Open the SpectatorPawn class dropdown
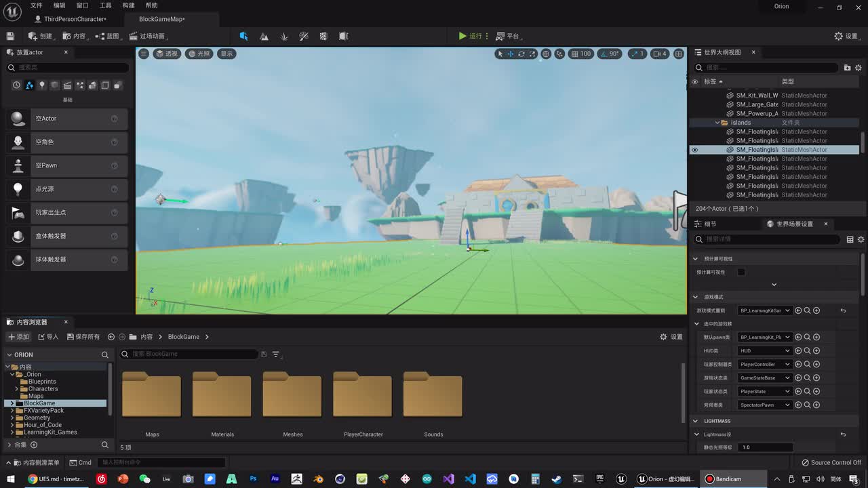Viewport: 868px width, 488px height. 765,405
